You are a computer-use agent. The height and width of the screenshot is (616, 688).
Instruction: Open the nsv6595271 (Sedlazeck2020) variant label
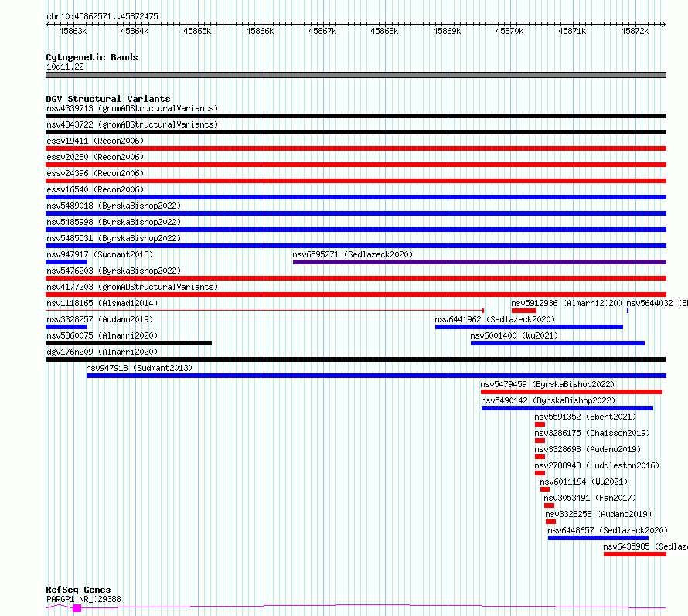[x=353, y=254]
